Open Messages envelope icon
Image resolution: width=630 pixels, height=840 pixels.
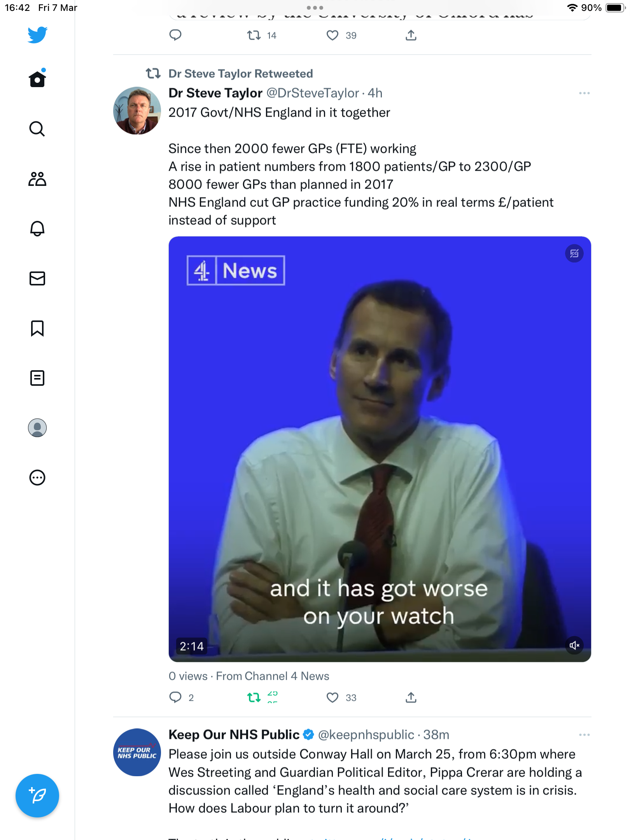[37, 278]
